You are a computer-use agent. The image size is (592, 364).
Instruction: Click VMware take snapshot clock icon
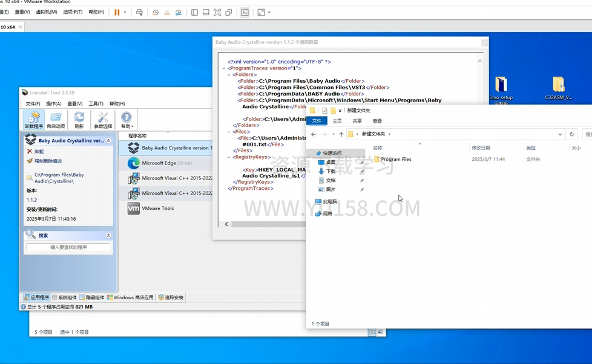click(x=156, y=12)
